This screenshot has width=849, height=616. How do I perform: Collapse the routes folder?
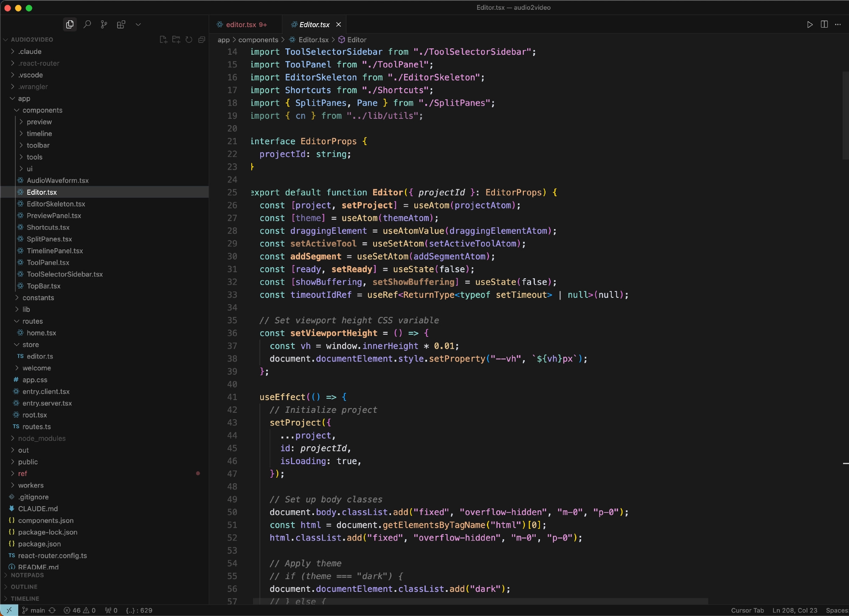coord(32,321)
